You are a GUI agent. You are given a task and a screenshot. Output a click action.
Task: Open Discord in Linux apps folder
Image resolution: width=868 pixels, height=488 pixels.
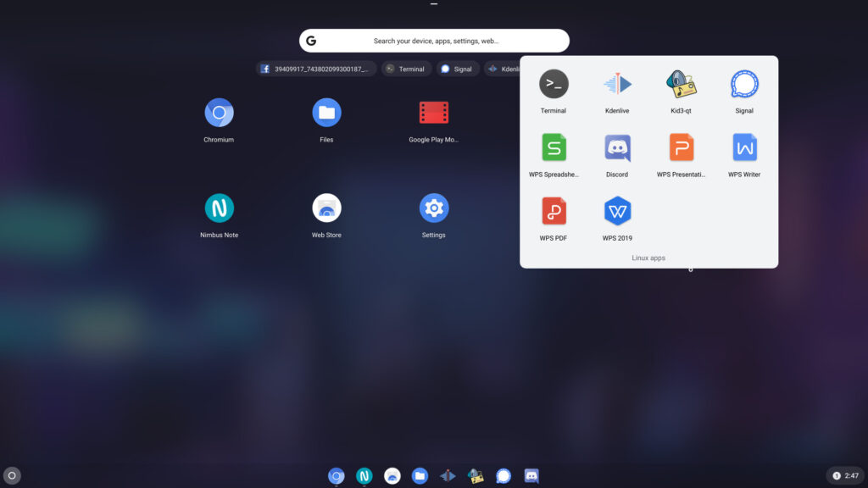coord(617,147)
